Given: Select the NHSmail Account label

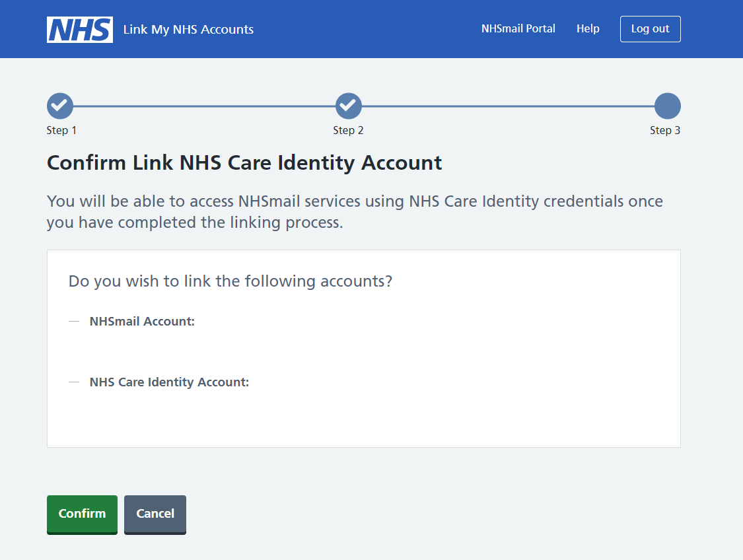Looking at the screenshot, I should coord(142,322).
